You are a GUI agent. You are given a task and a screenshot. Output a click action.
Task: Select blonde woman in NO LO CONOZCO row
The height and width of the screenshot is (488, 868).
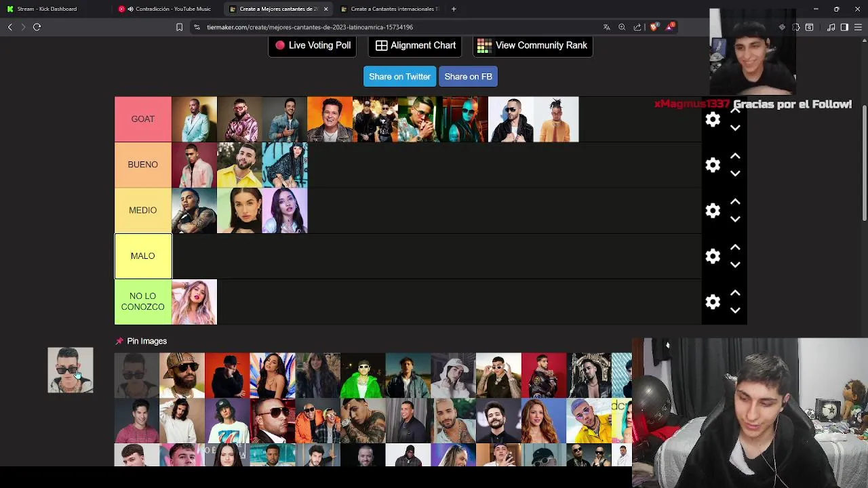[194, 302]
